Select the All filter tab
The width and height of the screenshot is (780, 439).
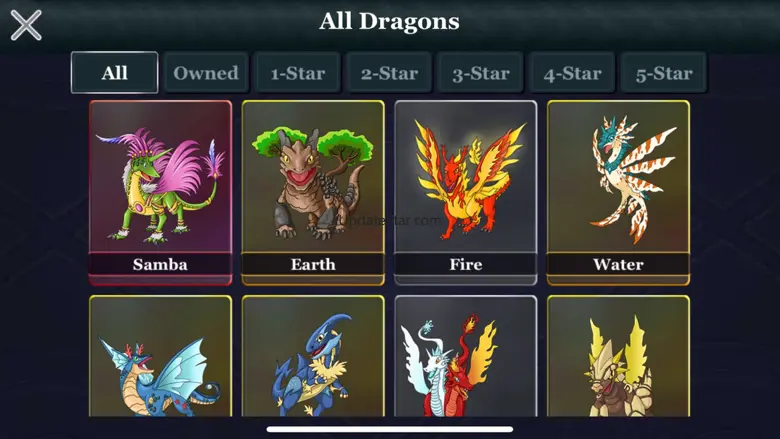(x=114, y=73)
